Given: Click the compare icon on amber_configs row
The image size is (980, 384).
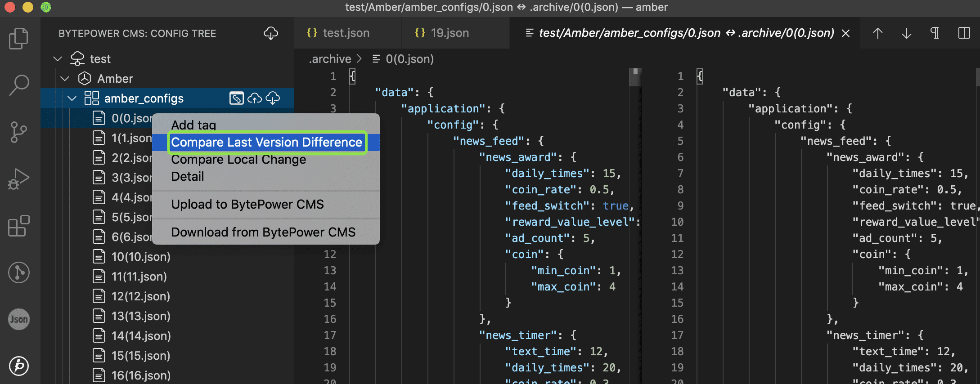Looking at the screenshot, I should coord(236,98).
